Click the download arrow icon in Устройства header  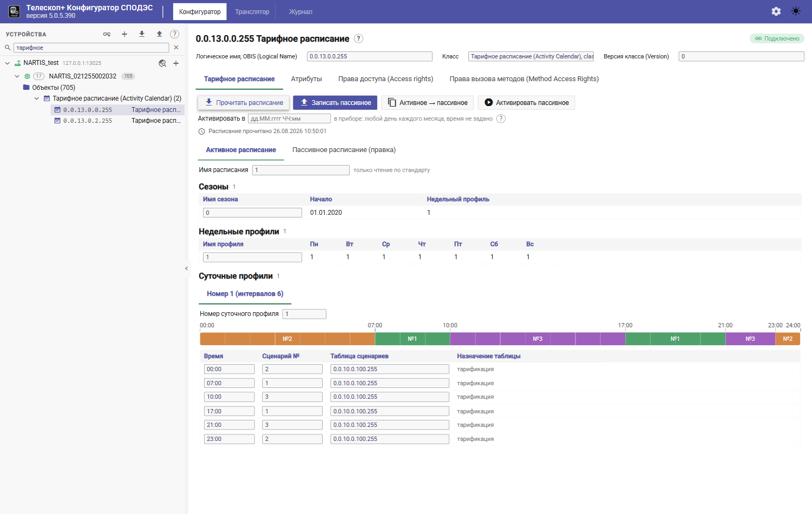click(x=142, y=34)
